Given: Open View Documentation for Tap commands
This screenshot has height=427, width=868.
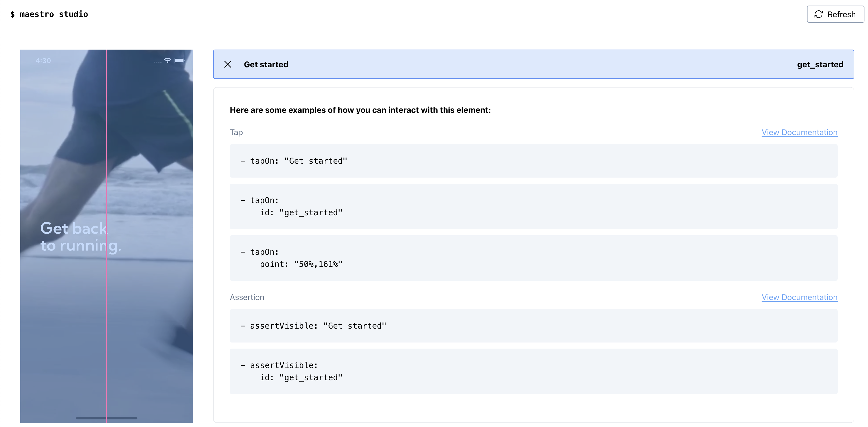Looking at the screenshot, I should tap(799, 132).
